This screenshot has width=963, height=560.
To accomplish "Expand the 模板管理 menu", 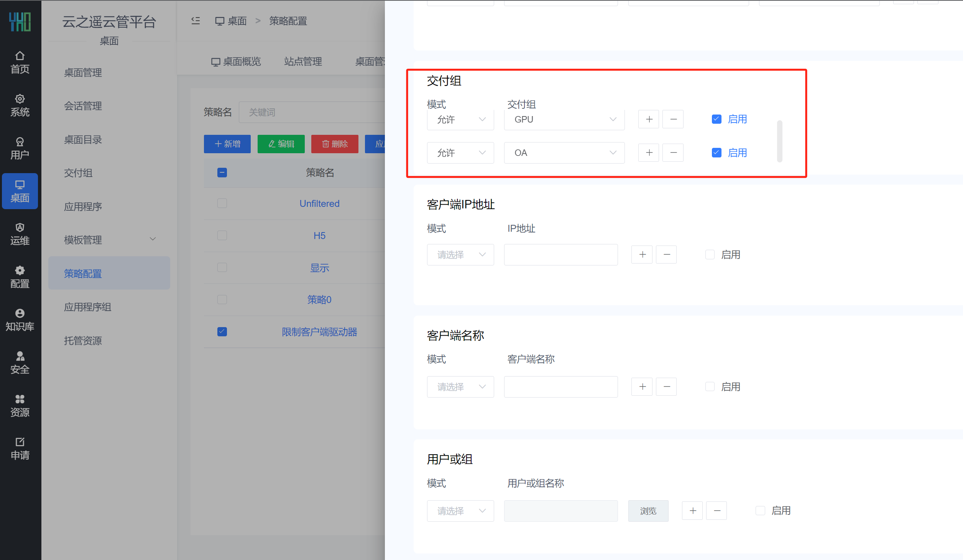I will [109, 240].
